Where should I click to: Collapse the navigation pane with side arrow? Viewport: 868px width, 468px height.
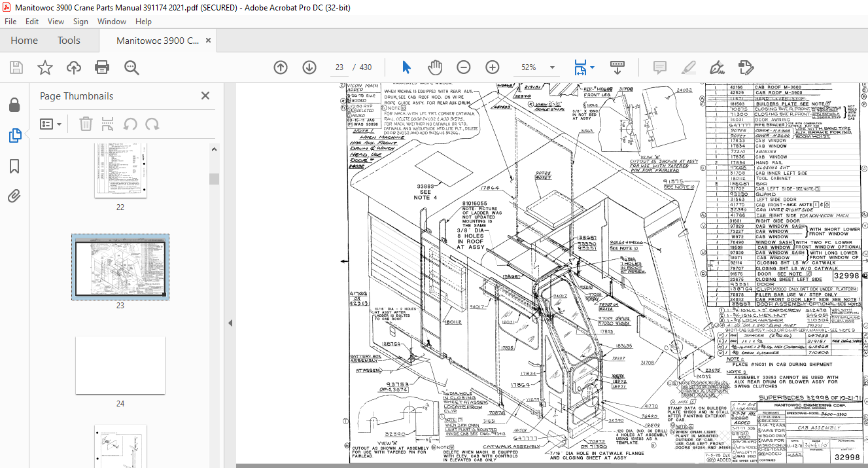pyautogui.click(x=230, y=323)
